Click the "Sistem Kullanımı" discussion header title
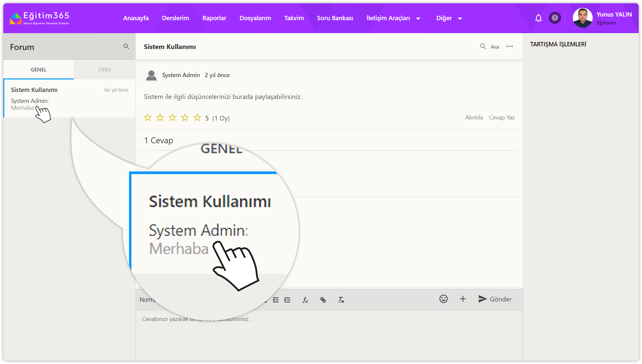This screenshot has width=642, height=364. (170, 47)
